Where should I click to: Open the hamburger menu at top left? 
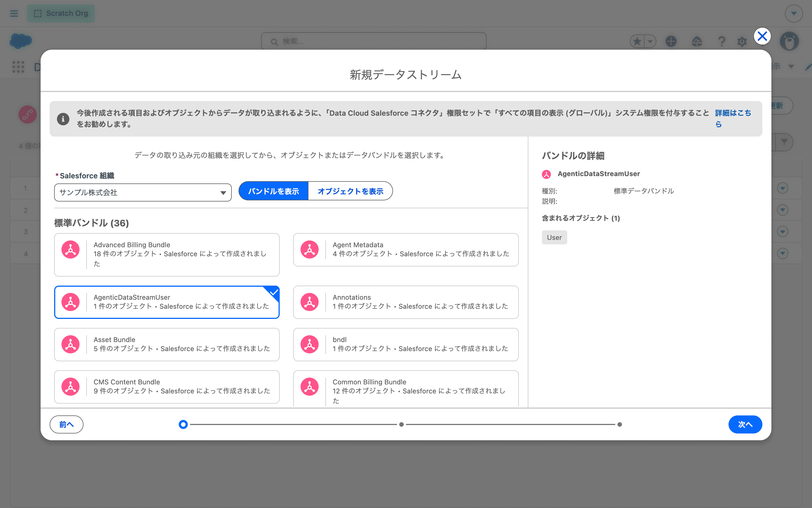click(x=14, y=14)
